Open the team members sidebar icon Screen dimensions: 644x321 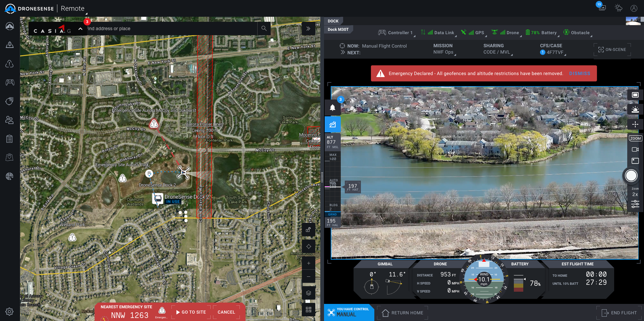(x=10, y=120)
